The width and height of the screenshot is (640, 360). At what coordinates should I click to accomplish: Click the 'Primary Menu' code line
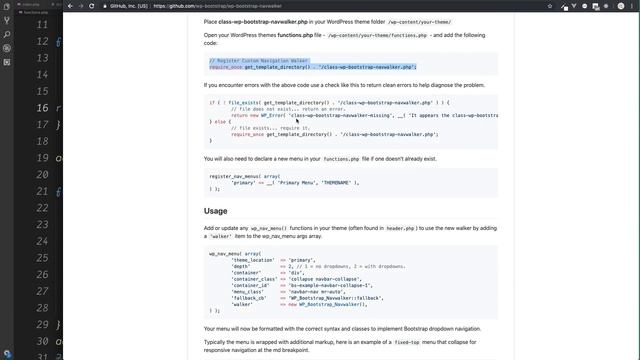pos(295,183)
